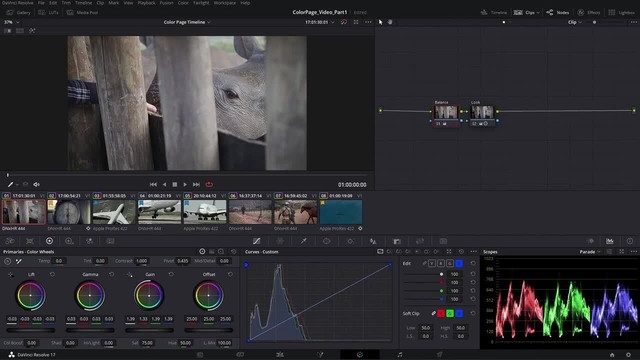
Task: Select the Look node in node editor
Action: 482,112
